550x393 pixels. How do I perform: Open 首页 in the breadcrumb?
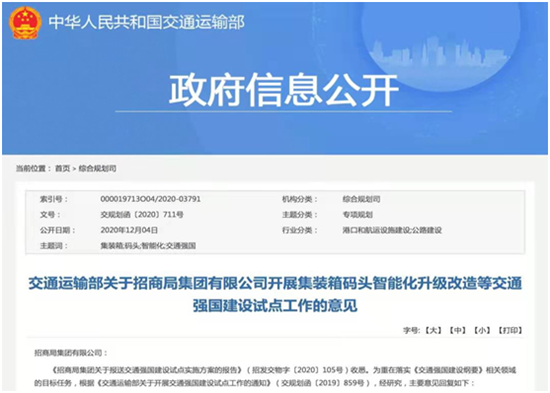tap(62, 168)
